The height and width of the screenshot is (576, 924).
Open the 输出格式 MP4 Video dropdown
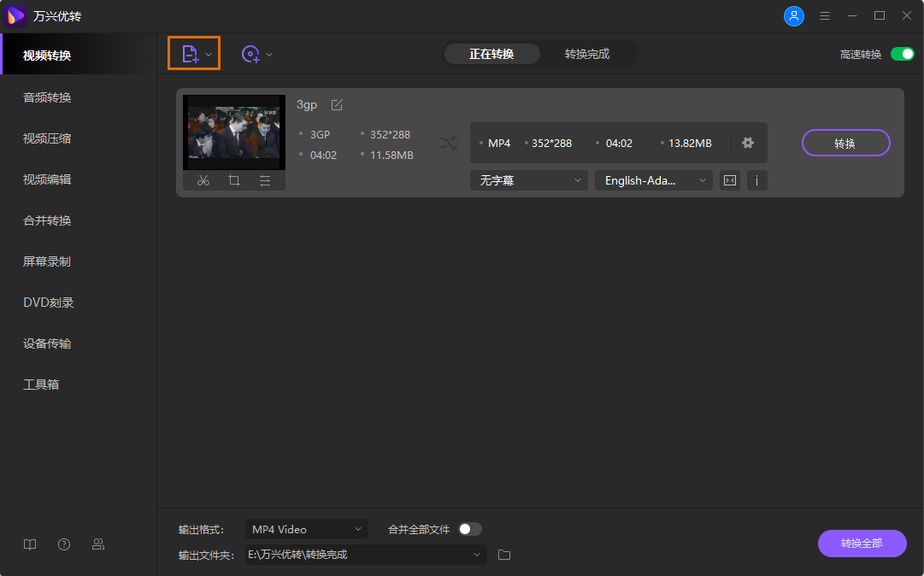[306, 529]
